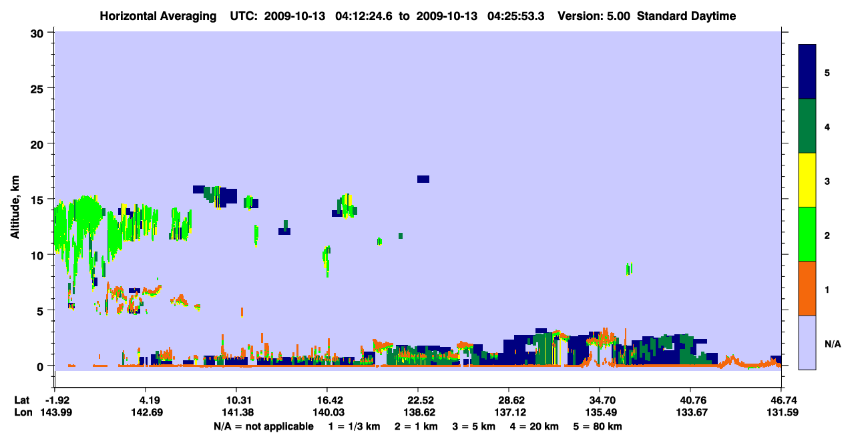Click the small green feature near latitude 36.5 at 9 km
Screen dimensions: 868x445
click(x=629, y=269)
